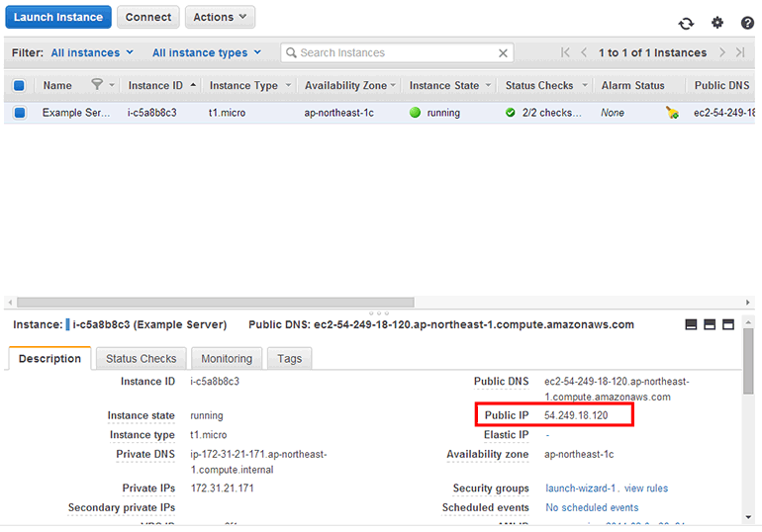Jump to the last page of instances
762x532 pixels.
coord(740,52)
